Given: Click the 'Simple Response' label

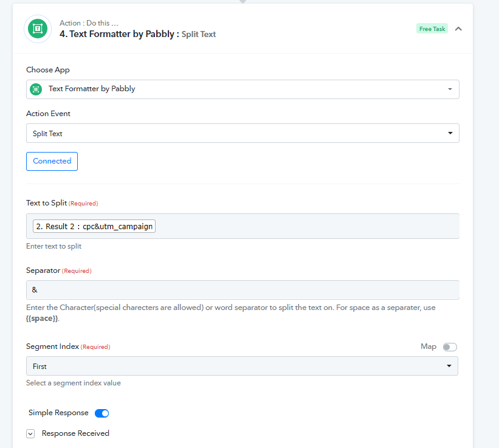Looking at the screenshot, I should coord(58,413).
